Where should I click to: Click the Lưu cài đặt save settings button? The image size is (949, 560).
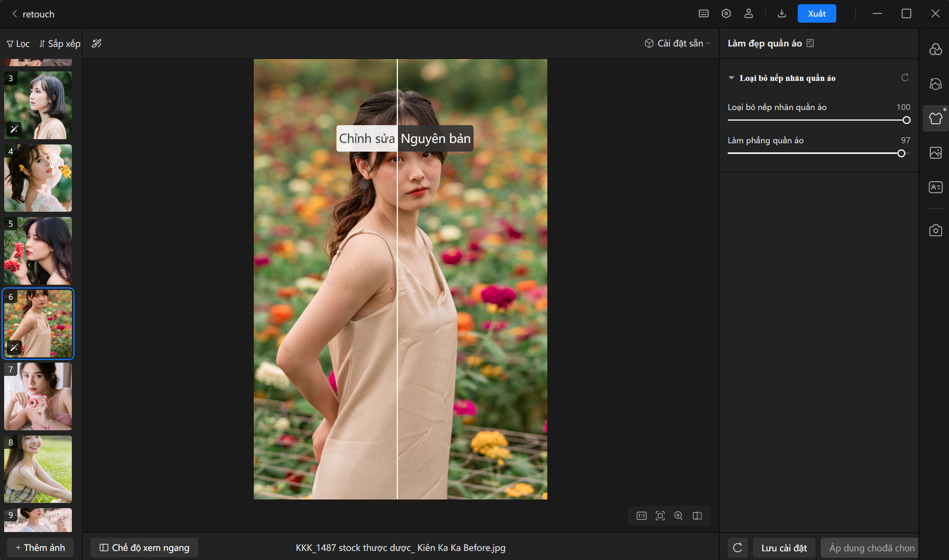[x=784, y=548]
